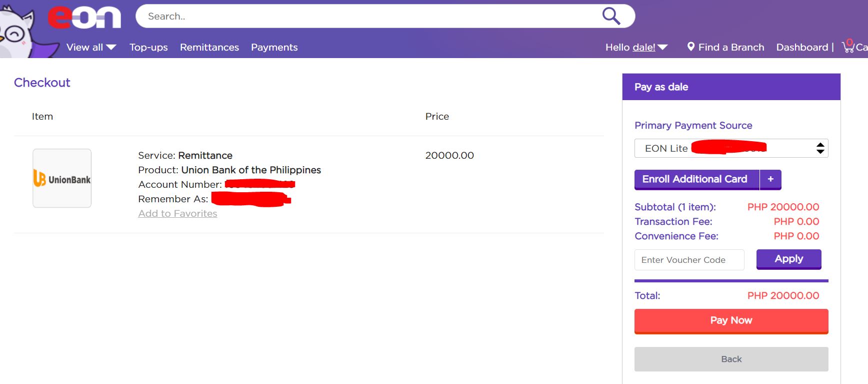868x384 pixels.
Task: Click the search magnifier icon
Action: pyautogui.click(x=611, y=16)
